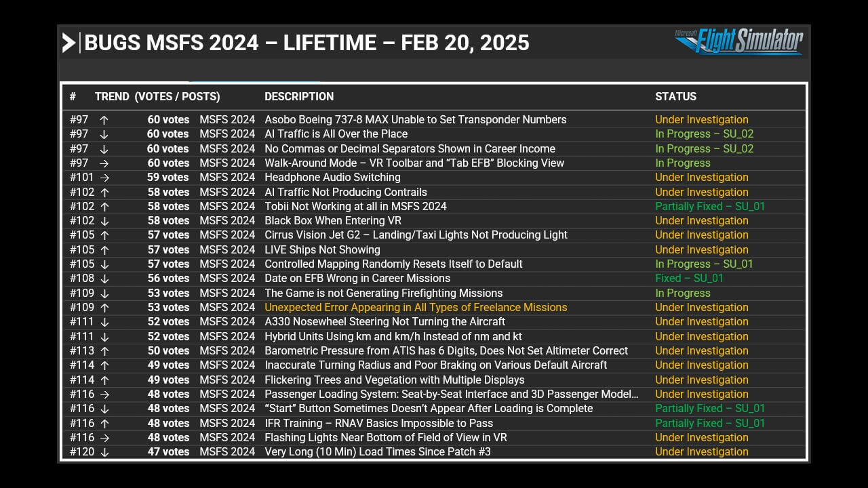Click the down arrow for Hybrid Units row
The width and height of the screenshot is (868, 488).
(104, 337)
